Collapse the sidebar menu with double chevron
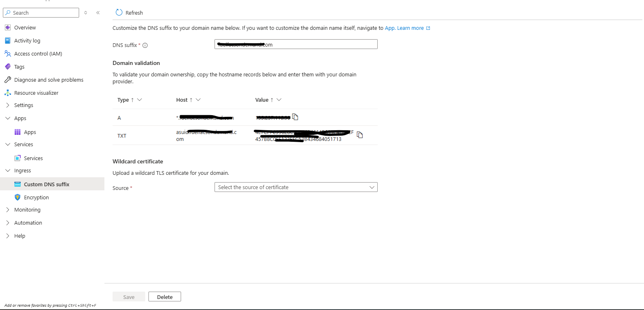 click(x=98, y=13)
